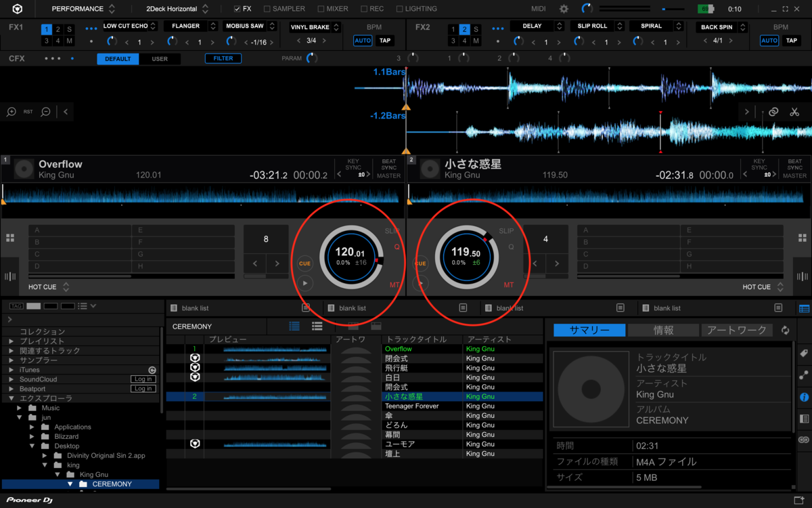Click analysis icon on 飛行艇 row

[x=195, y=368]
